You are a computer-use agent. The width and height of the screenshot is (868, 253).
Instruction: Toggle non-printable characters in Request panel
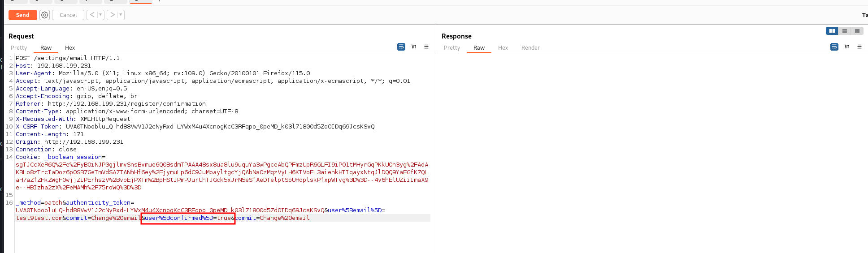[x=414, y=47]
